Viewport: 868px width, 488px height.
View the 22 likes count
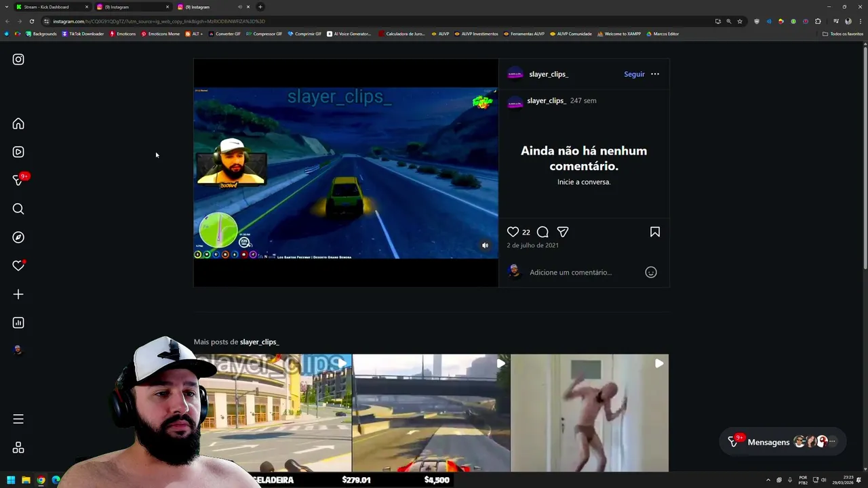pos(526,232)
